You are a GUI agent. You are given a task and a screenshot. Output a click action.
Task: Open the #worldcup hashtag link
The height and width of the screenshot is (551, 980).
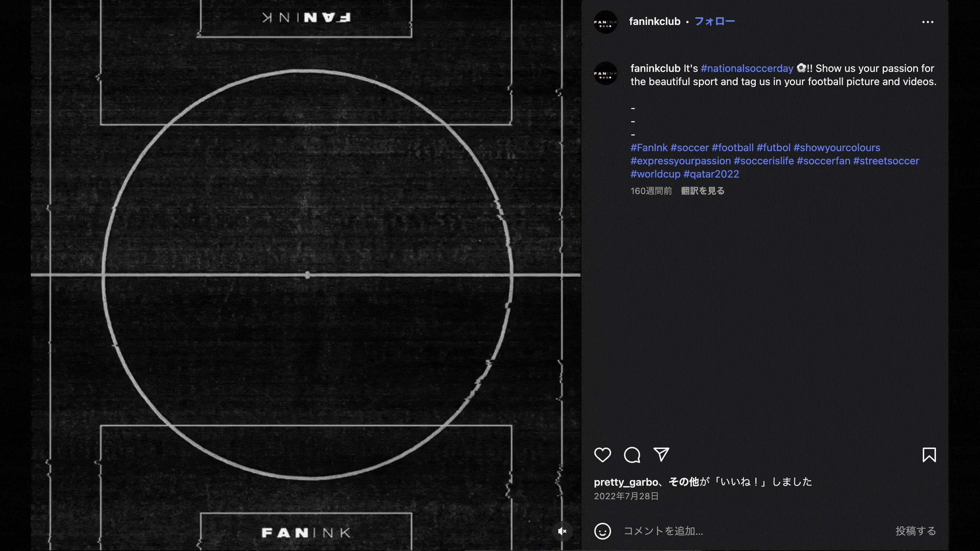coord(656,174)
